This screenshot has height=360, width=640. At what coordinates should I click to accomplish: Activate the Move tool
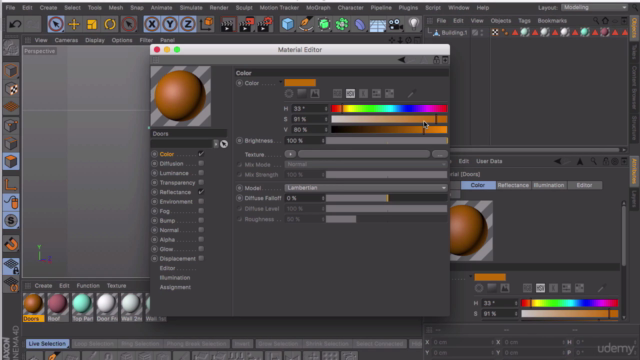[x=74, y=24]
